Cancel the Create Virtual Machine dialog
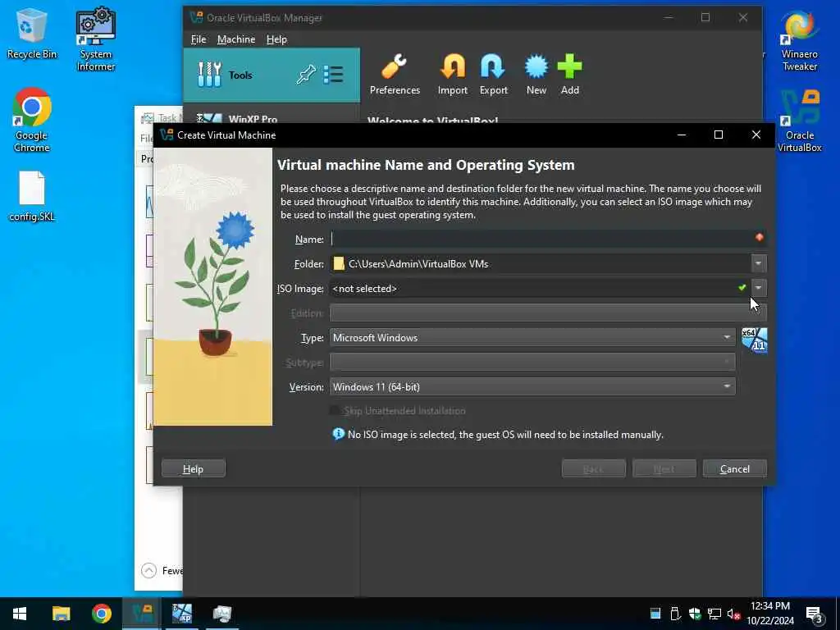This screenshot has height=630, width=840. pyautogui.click(x=734, y=468)
